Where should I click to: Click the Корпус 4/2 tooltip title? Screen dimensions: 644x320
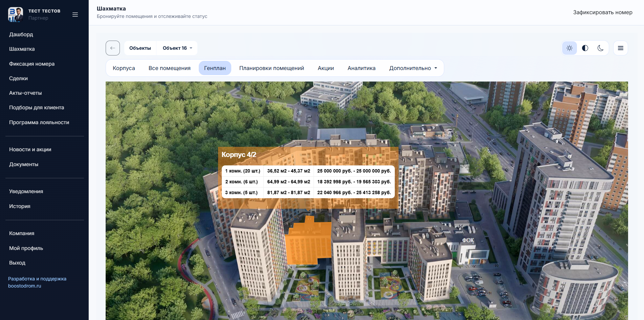point(239,155)
